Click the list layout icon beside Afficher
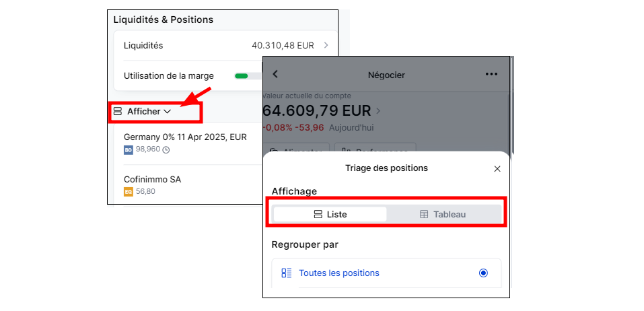This screenshot has height=311, width=644. click(x=118, y=111)
